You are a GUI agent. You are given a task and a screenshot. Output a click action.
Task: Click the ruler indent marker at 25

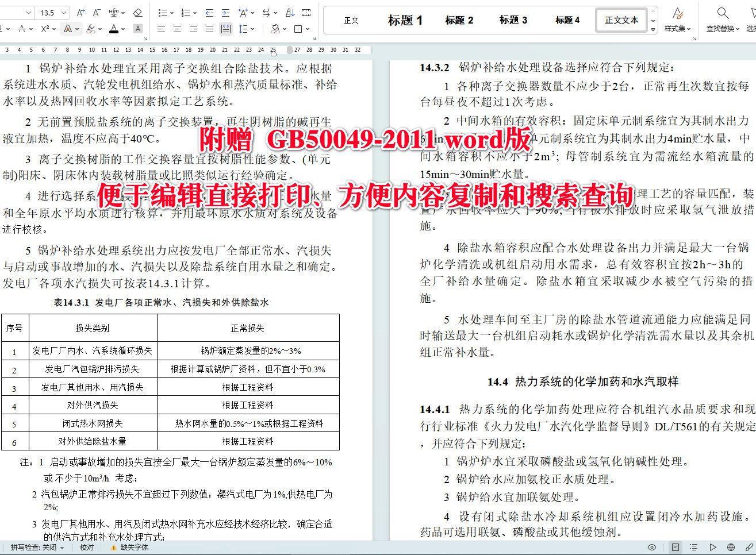tap(273, 53)
